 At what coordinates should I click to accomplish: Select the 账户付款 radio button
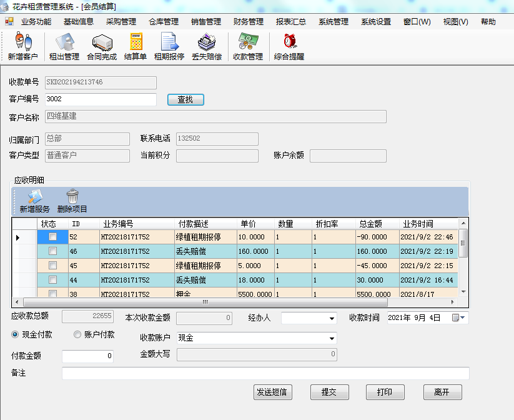78,334
